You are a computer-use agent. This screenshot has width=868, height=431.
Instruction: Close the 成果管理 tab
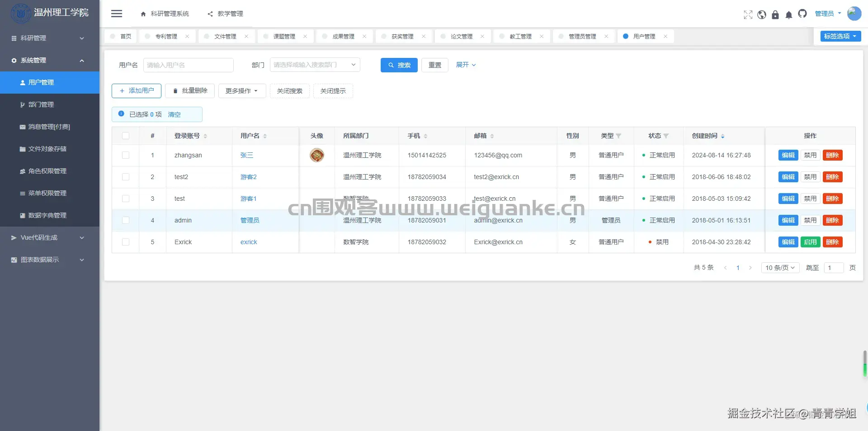(364, 36)
